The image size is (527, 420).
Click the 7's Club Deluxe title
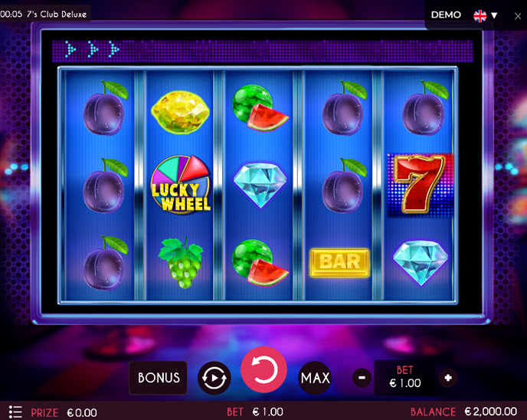57,14
